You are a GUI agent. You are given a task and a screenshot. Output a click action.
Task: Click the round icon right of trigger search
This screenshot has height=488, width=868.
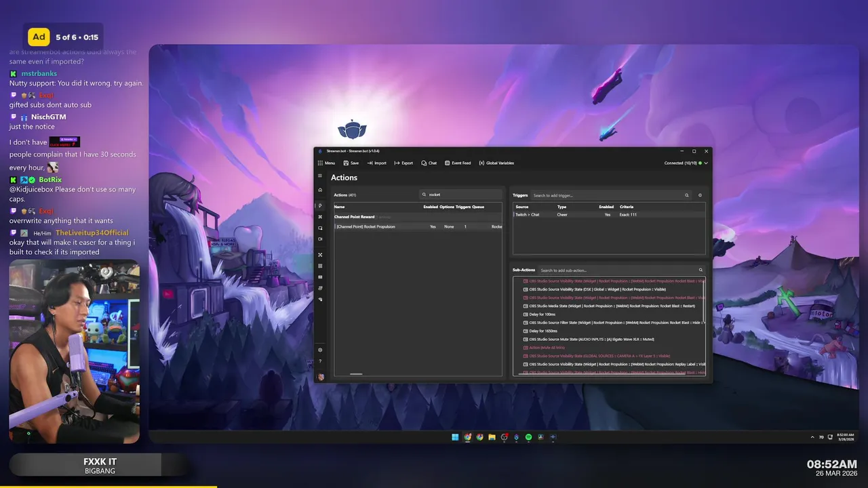(701, 195)
